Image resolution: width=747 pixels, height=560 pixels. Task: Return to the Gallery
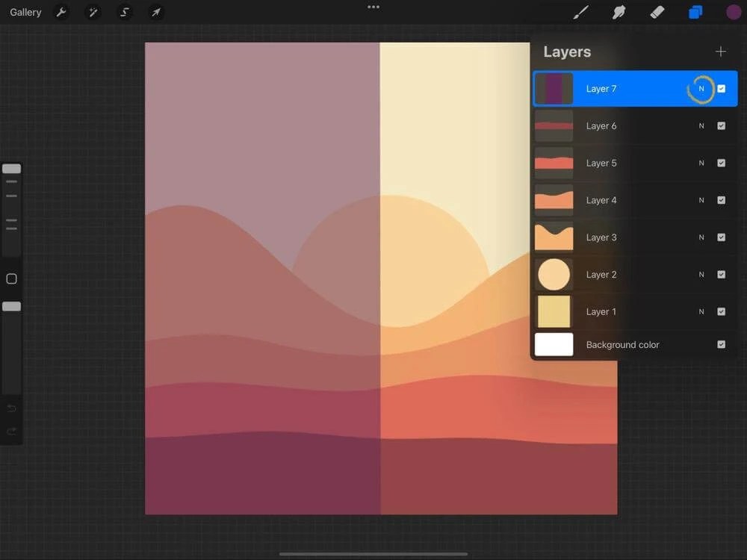pyautogui.click(x=25, y=12)
